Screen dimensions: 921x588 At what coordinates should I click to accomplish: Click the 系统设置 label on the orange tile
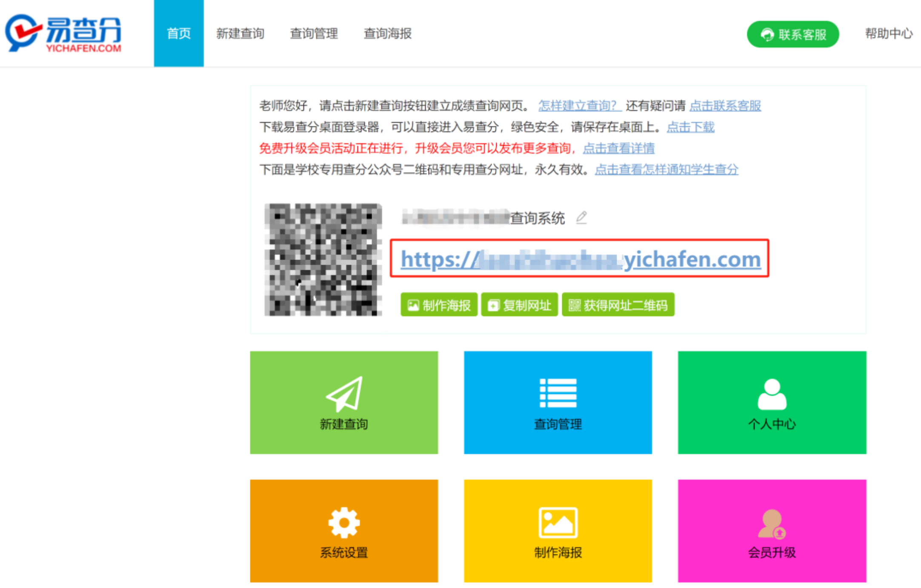tap(344, 552)
